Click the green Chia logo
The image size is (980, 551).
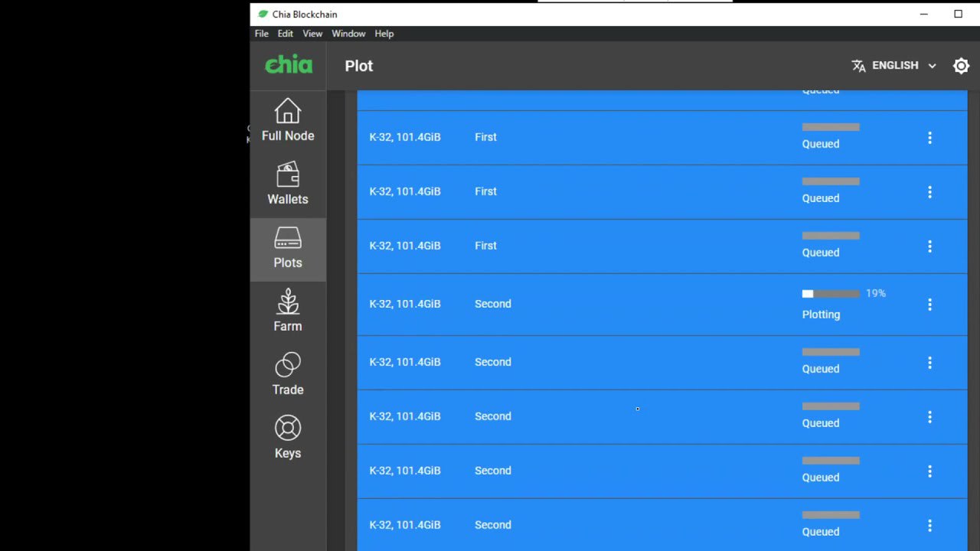[289, 65]
